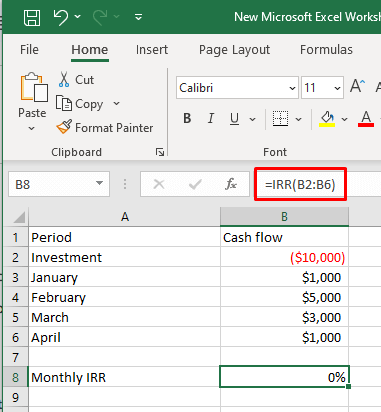The width and height of the screenshot is (381, 412).
Task: Open the Undo history dropdown arrow
Action: (78, 16)
